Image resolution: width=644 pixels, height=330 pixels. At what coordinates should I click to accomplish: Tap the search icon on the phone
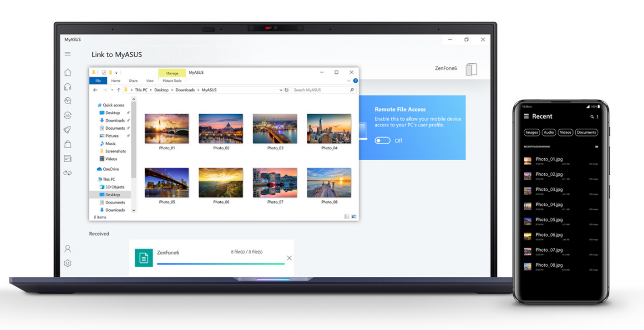[592, 117]
